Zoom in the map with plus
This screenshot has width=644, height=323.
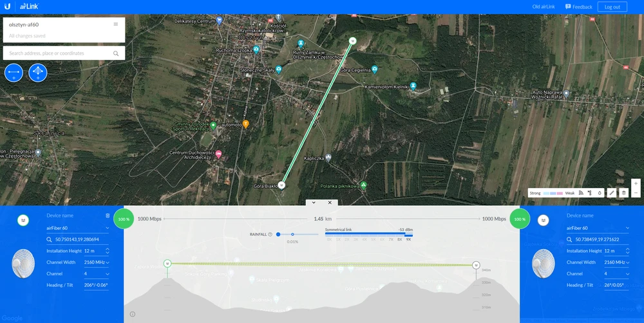coord(636,183)
